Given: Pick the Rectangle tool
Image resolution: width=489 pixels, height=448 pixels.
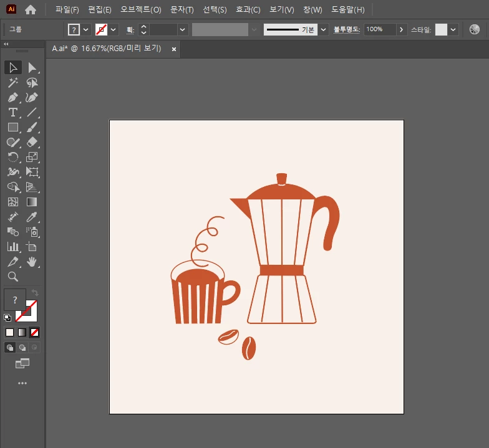Looking at the screenshot, I should [12, 128].
